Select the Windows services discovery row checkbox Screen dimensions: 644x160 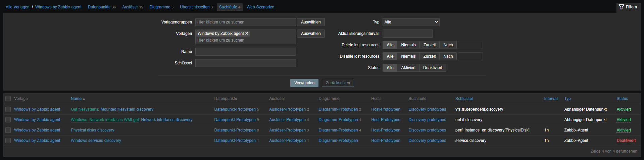click(8, 141)
